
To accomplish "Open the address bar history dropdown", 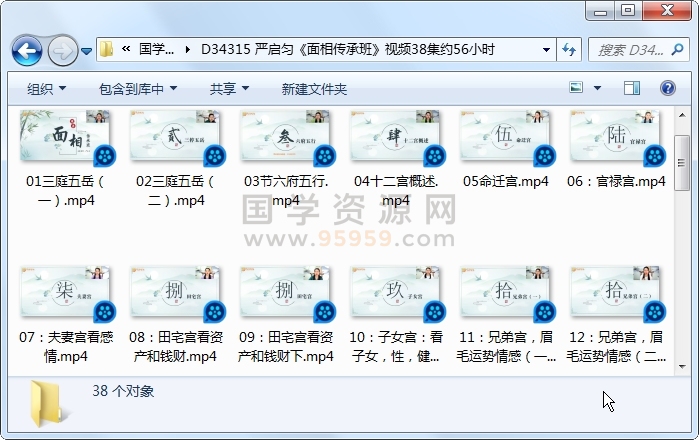I will coord(546,49).
